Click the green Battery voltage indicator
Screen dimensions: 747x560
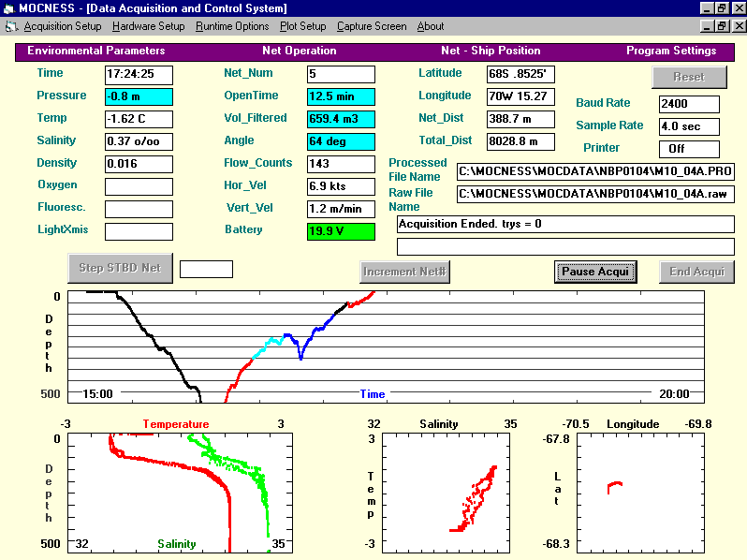(341, 231)
